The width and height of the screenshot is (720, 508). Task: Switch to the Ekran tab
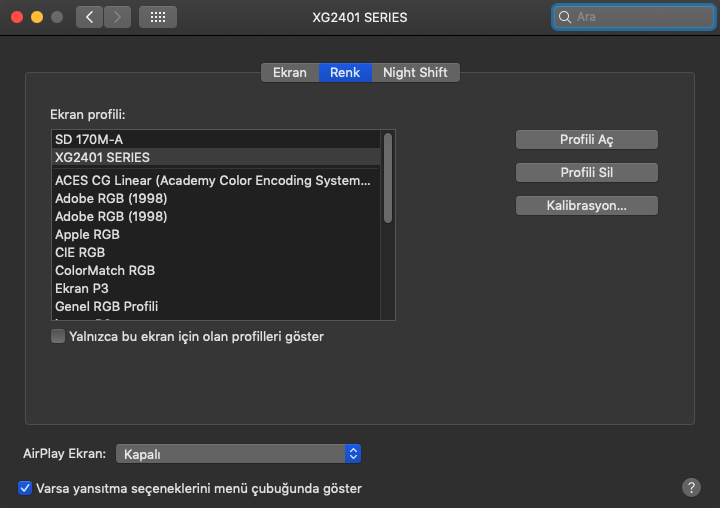(x=289, y=72)
